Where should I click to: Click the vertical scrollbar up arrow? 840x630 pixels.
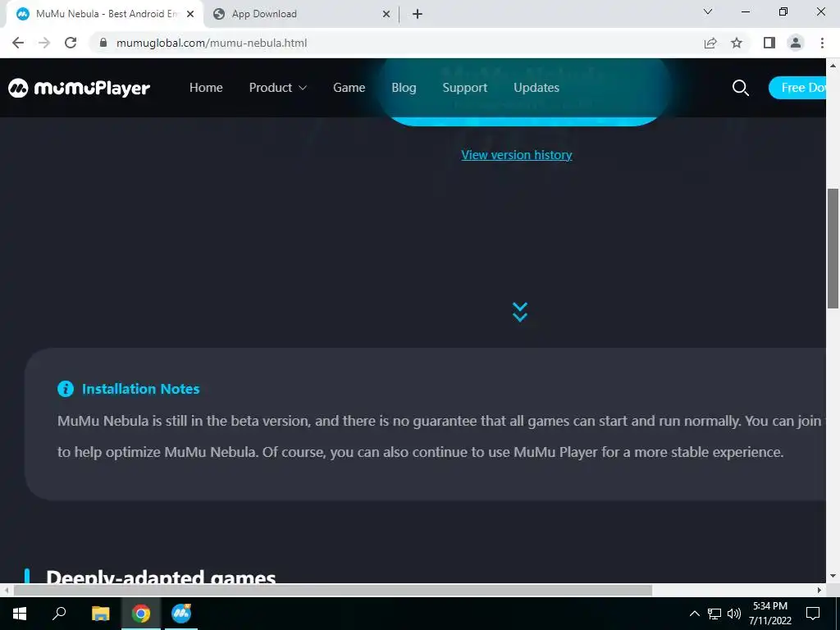pos(833,65)
